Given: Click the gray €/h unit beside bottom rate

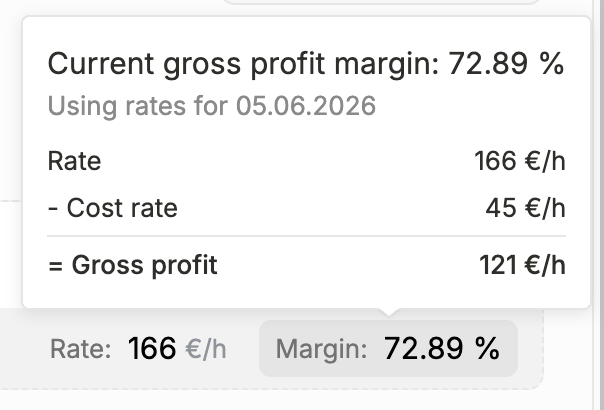Looking at the screenshot, I should coord(206,349).
